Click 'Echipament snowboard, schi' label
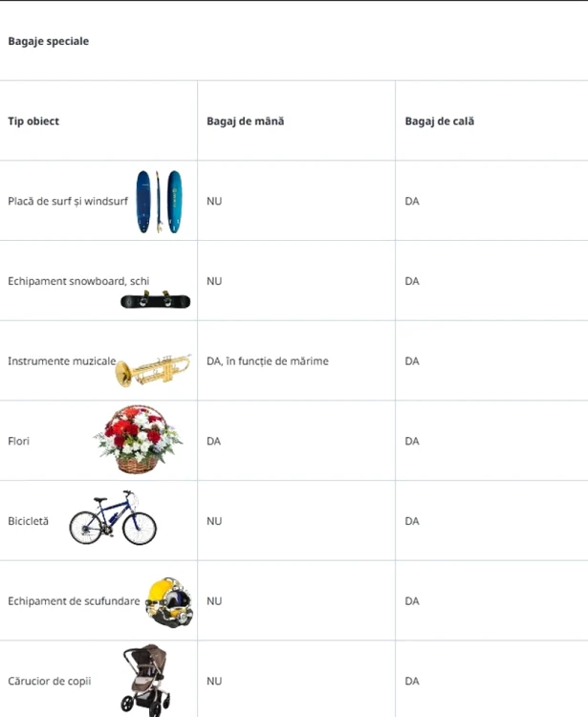The image size is (588, 717). tap(78, 281)
